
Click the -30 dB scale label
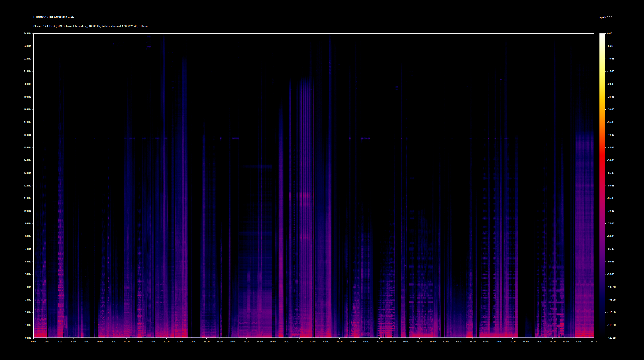click(611, 109)
